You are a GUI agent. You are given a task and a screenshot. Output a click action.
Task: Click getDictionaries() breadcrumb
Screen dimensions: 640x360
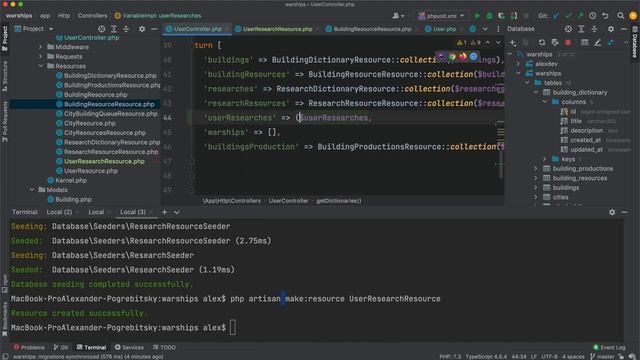338,201
